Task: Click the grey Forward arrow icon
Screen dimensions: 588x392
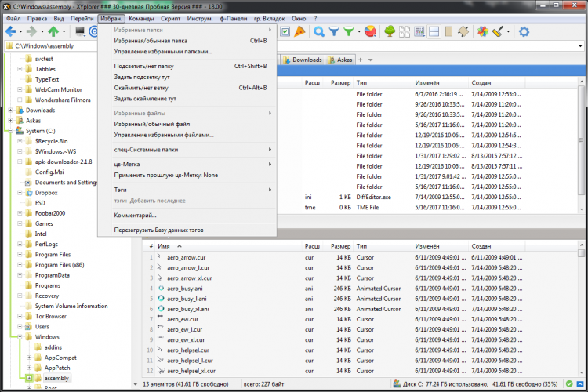Action: (x=32, y=31)
